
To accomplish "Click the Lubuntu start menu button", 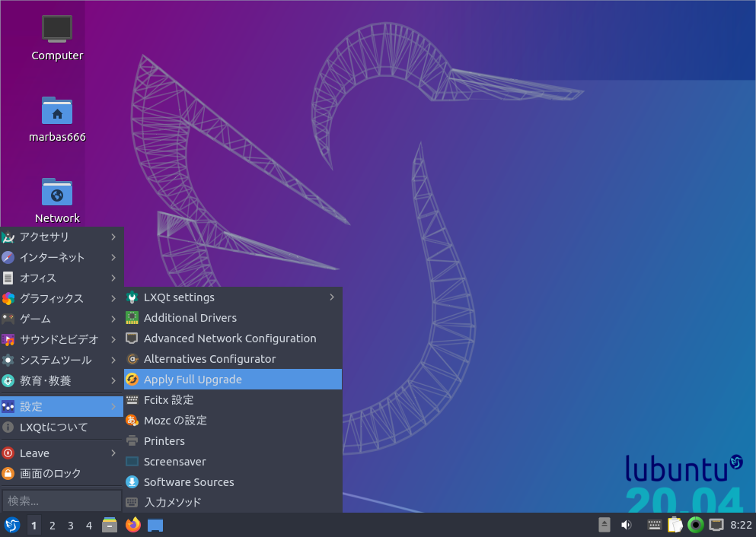I will [12, 525].
